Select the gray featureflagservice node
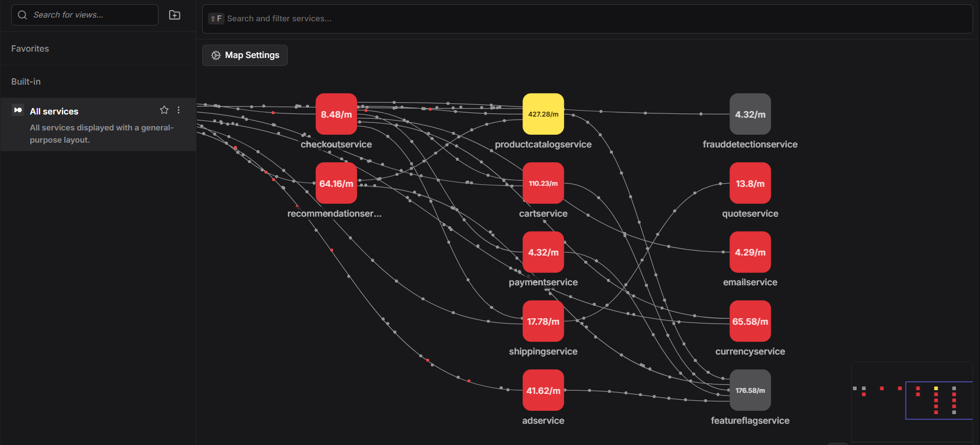This screenshot has width=980, height=445. click(750, 390)
